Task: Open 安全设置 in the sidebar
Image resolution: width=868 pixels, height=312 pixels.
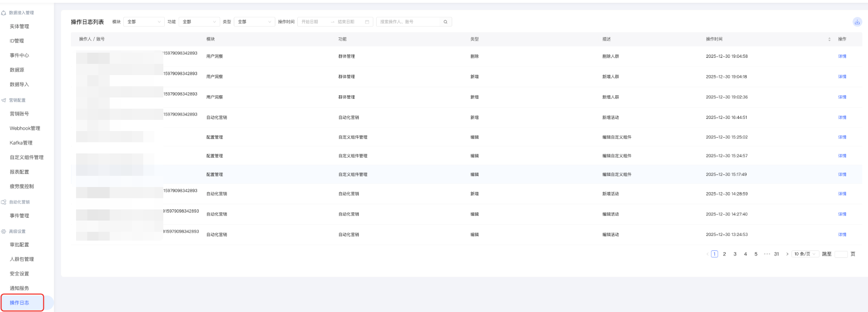Action: point(20,274)
